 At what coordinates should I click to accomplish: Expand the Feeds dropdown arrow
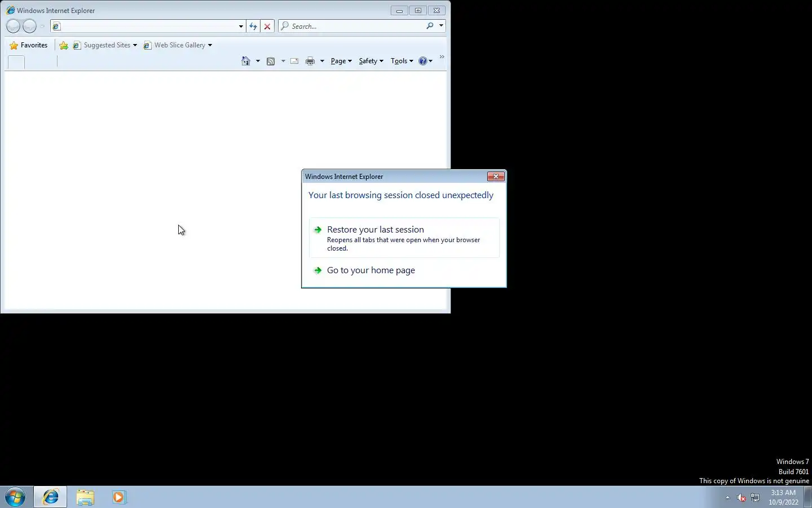[x=283, y=61]
